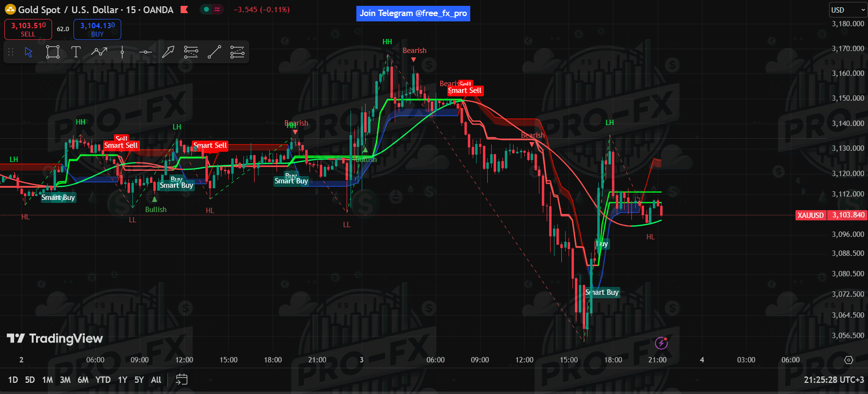Select the 1M time range
Image resolution: width=868 pixels, height=394 pixels.
click(x=47, y=380)
